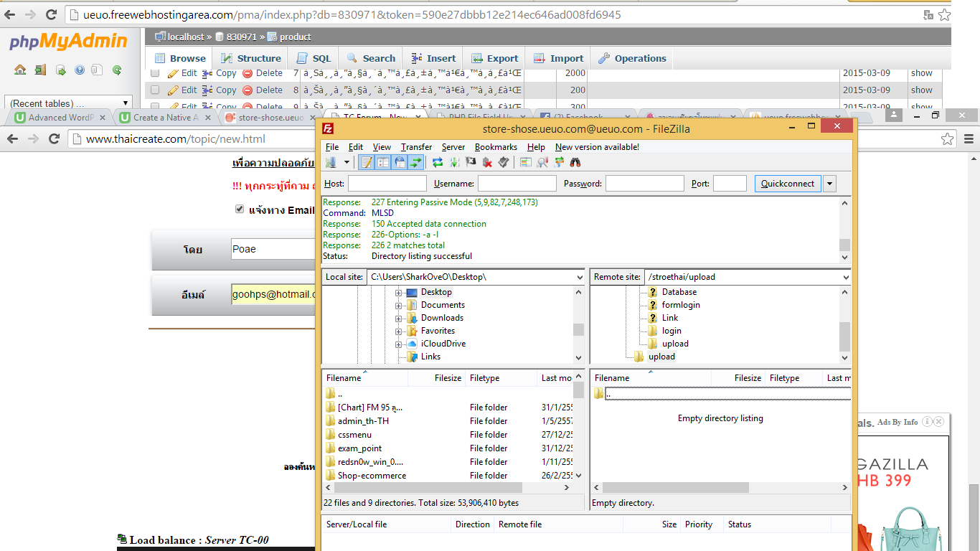
Task: Check the checkbox for row 8
Action: [x=155, y=90]
